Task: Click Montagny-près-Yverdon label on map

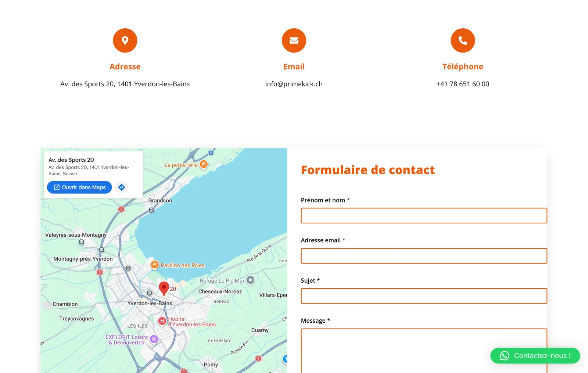Action: pyautogui.click(x=83, y=259)
